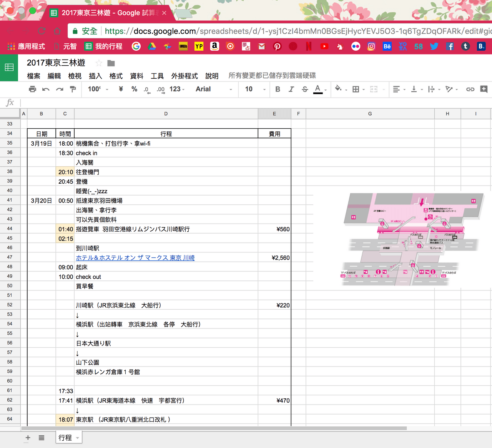The image size is (492, 448).
Task: Open the cell borders tool
Action: pos(356,89)
